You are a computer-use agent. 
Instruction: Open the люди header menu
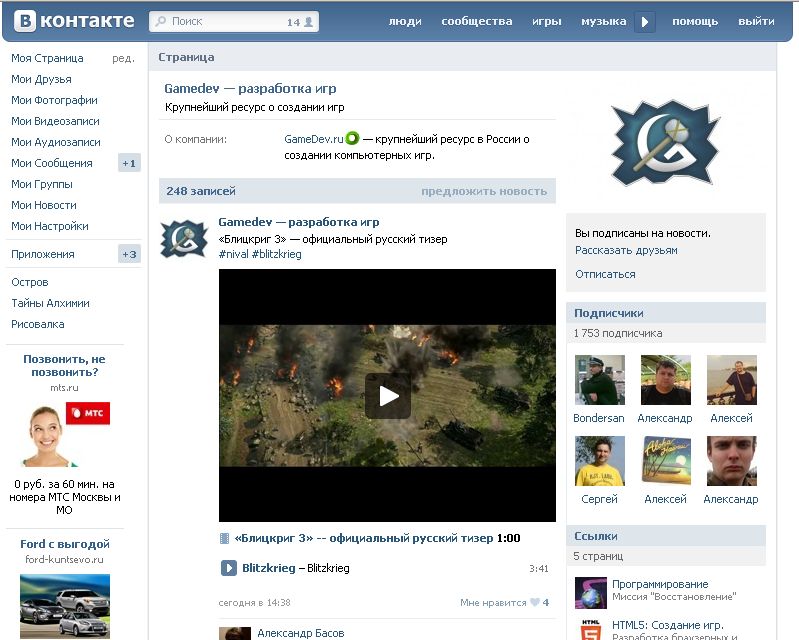point(405,21)
